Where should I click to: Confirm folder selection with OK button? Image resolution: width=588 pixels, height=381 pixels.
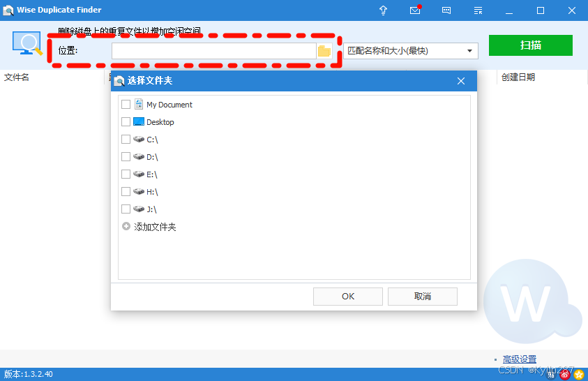tap(348, 297)
